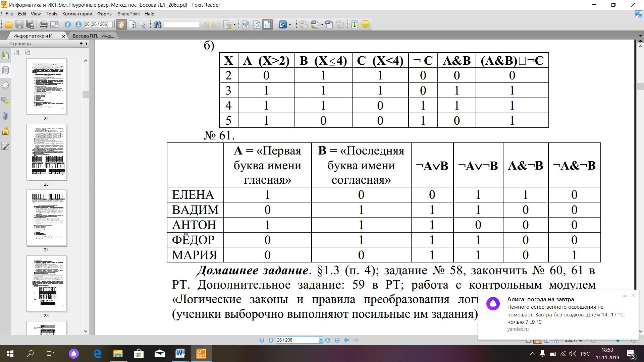This screenshot has width=644, height=362.
Task: Click thumbnail panel scroll up arrow
Action: pyautogui.click(x=86, y=61)
